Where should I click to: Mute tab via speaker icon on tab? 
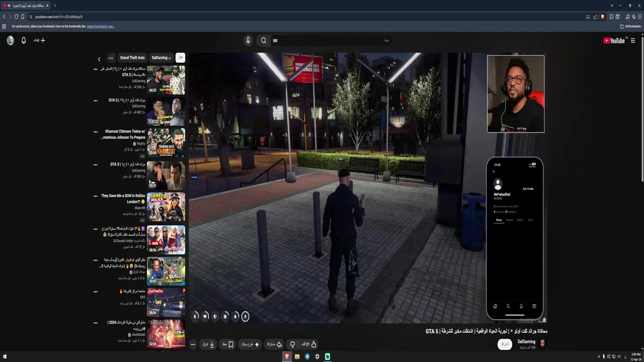tap(9, 6)
